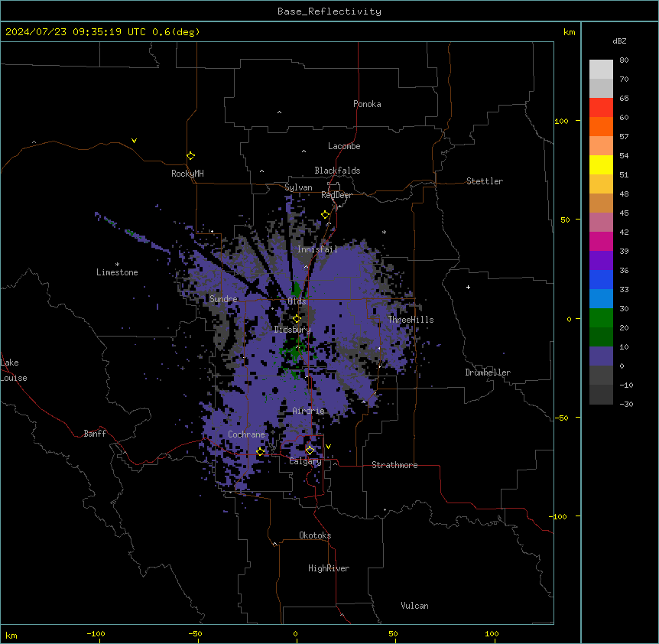Click the yellow V marker east of Calgary
659x644 pixels.
click(328, 447)
